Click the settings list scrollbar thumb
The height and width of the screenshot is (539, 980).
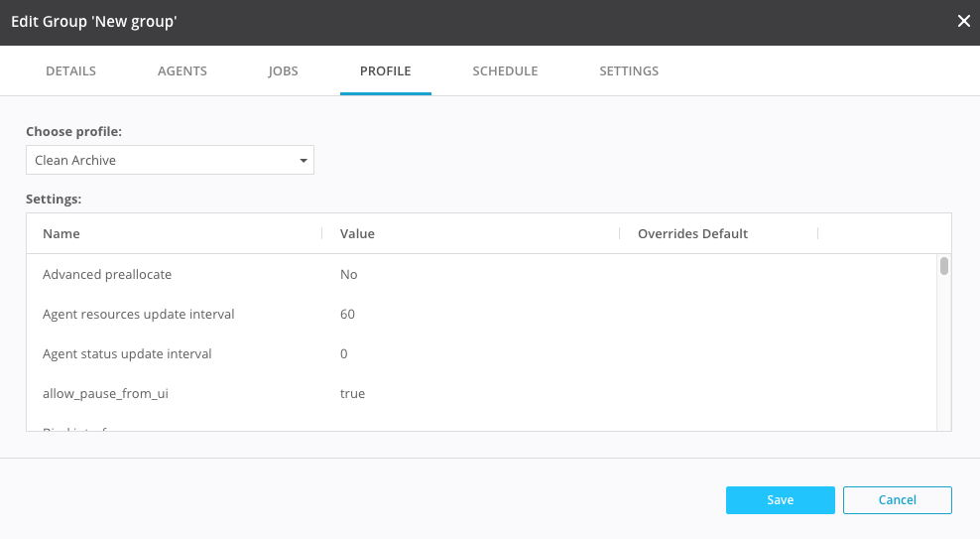tap(944, 266)
